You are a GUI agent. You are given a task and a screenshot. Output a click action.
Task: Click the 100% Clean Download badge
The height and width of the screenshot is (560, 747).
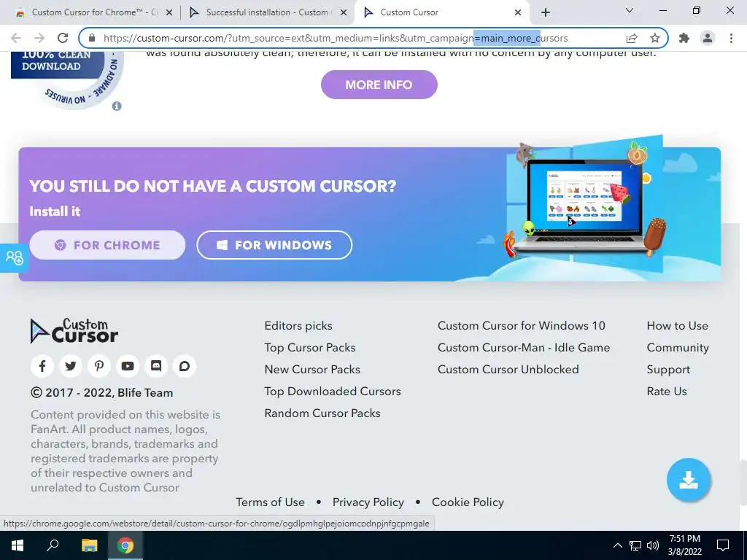click(x=66, y=79)
